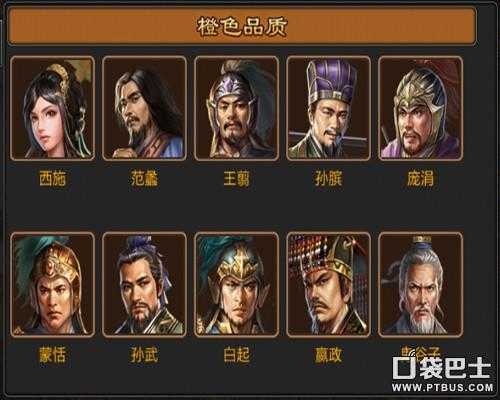Click the 王翦 name label
The height and width of the screenshot is (400, 500).
point(236,179)
